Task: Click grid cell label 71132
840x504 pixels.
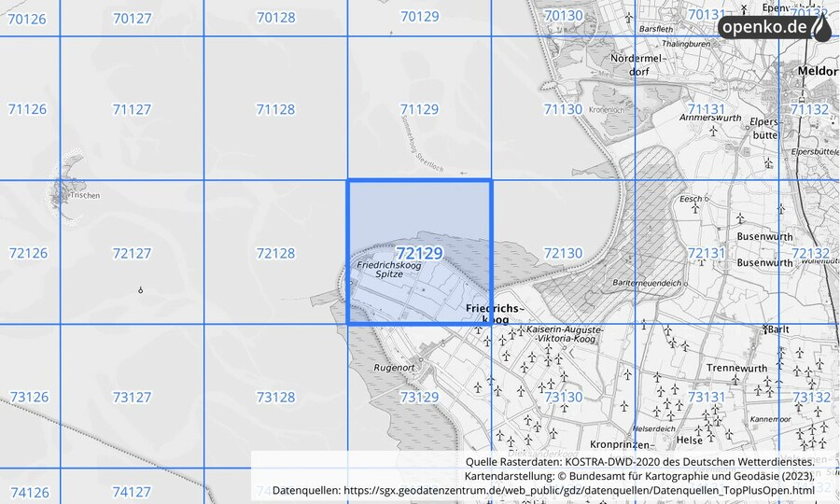Action: click(810, 109)
